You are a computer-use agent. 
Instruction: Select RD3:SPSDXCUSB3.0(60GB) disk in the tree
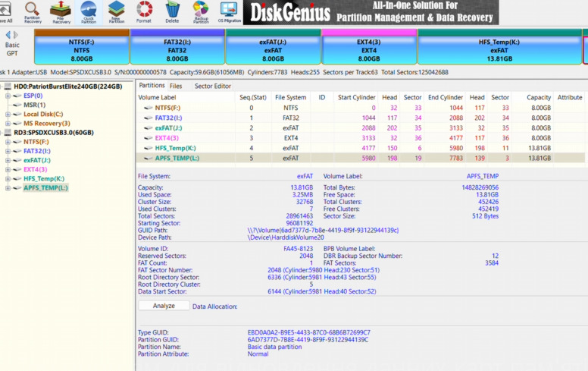click(x=54, y=133)
